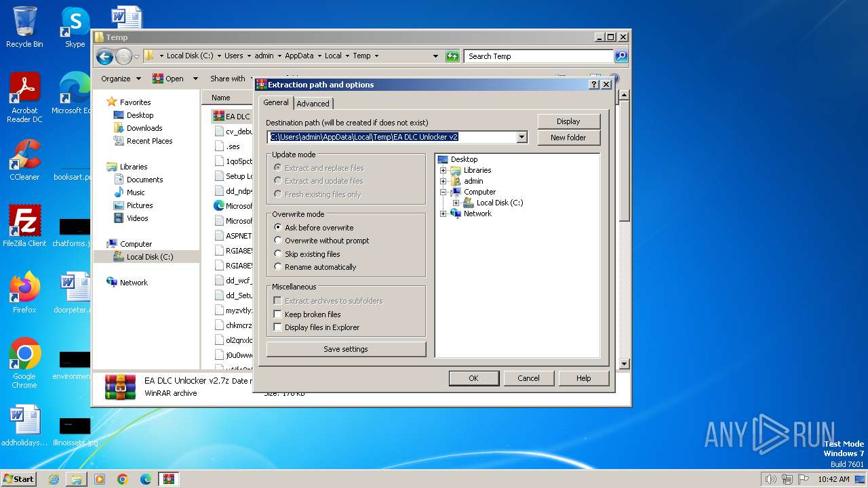Click the dialog's question mark help button
Image resolution: width=868 pixels, height=488 pixels.
click(594, 85)
